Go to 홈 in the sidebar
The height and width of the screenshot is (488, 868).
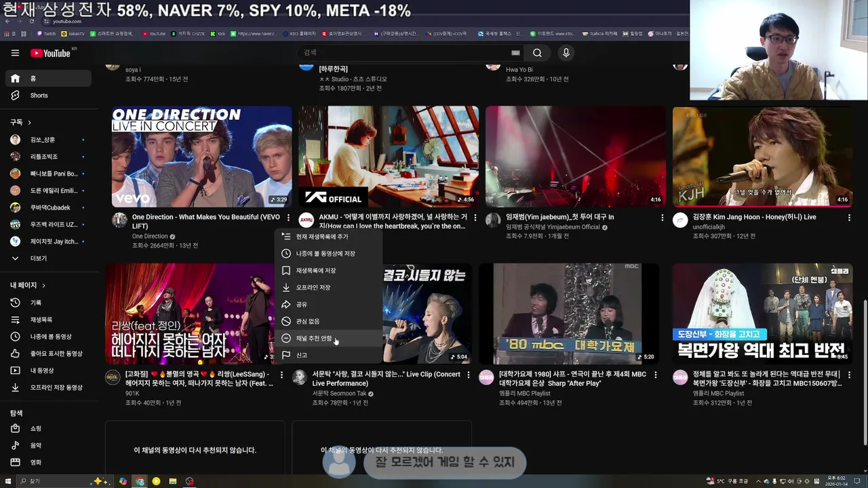(47, 79)
